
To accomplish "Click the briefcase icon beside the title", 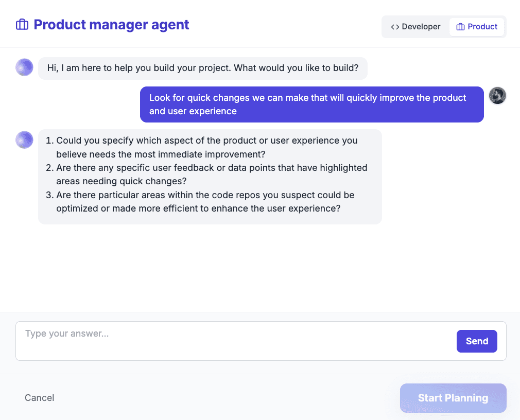I will pos(22,25).
